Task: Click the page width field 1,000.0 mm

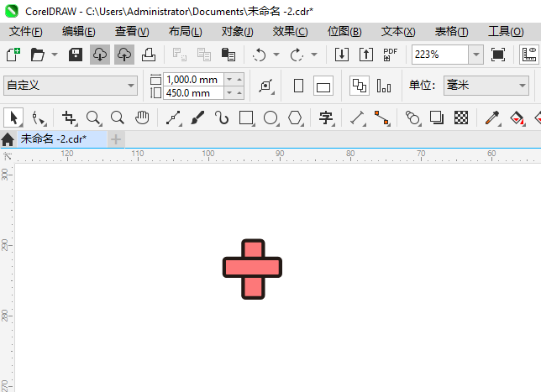Action: tap(193, 79)
